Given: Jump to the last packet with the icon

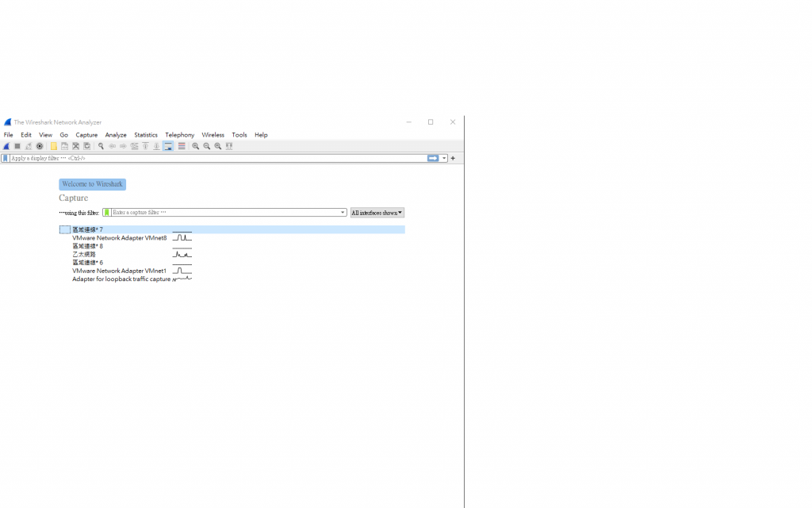Looking at the screenshot, I should click(156, 147).
